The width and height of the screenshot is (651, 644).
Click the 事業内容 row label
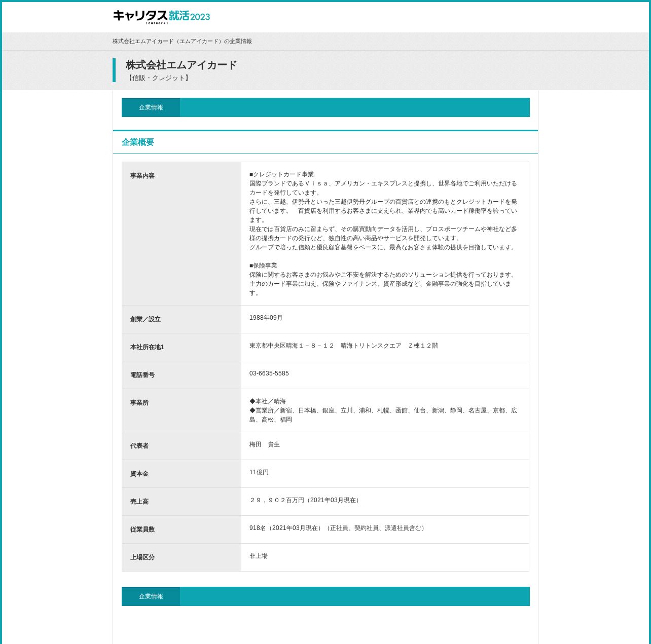click(x=142, y=176)
